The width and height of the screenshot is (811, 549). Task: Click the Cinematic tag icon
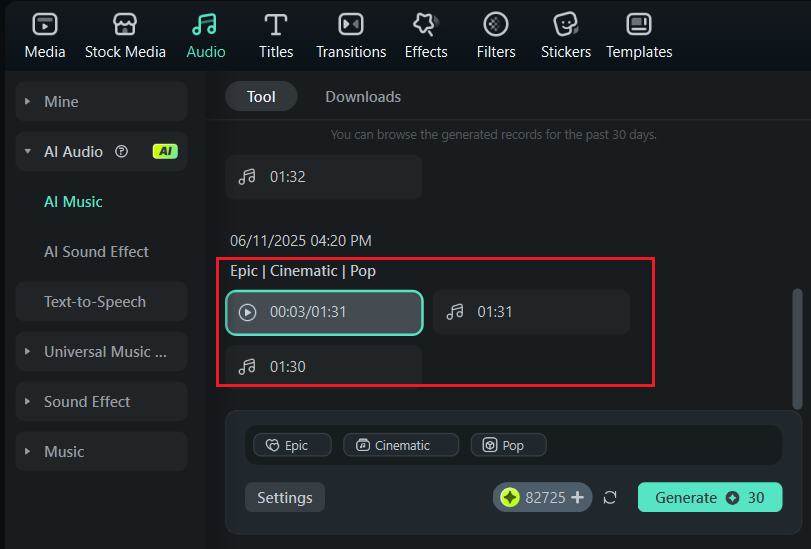tap(363, 445)
